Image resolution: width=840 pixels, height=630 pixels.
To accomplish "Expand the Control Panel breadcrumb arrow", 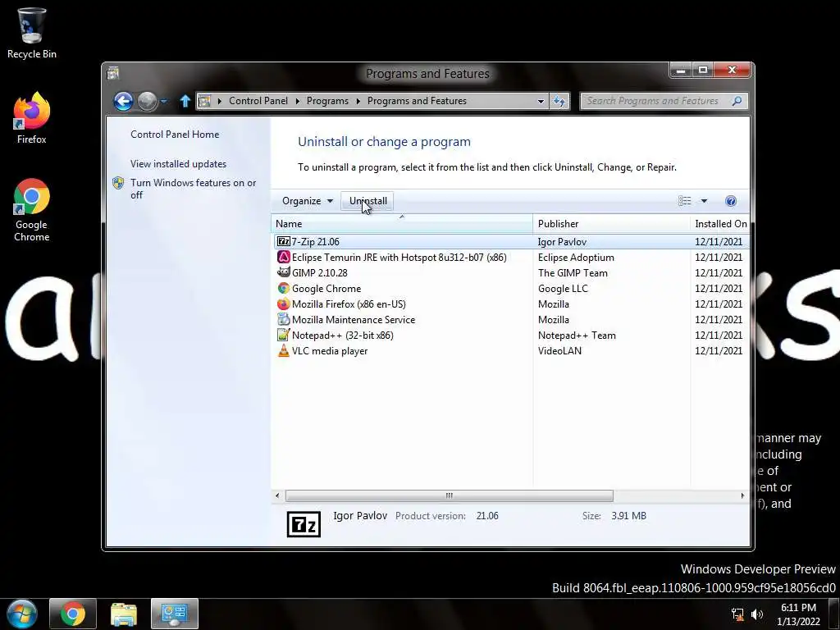I will 298,101.
